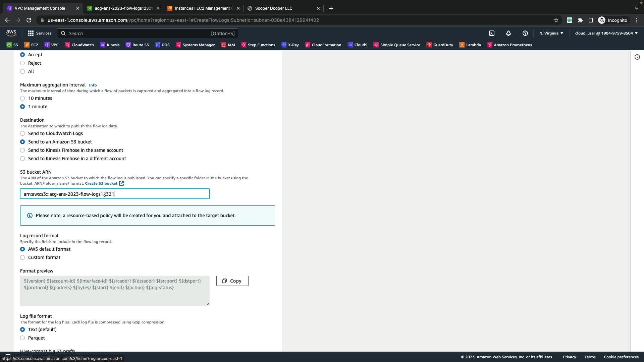The height and width of the screenshot is (362, 644).
Task: Open the Lambda bookmark shortcut
Action: click(470, 45)
